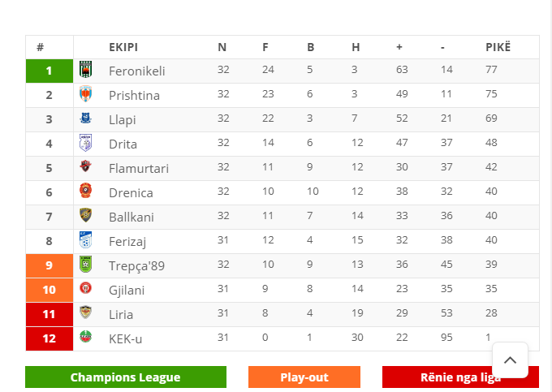Click the Feronikeli team crest icon
The width and height of the screenshot is (552, 392).
pos(85,69)
